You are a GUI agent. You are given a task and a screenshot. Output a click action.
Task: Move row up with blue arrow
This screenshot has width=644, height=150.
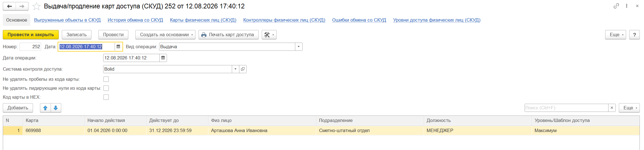pyautogui.click(x=45, y=108)
